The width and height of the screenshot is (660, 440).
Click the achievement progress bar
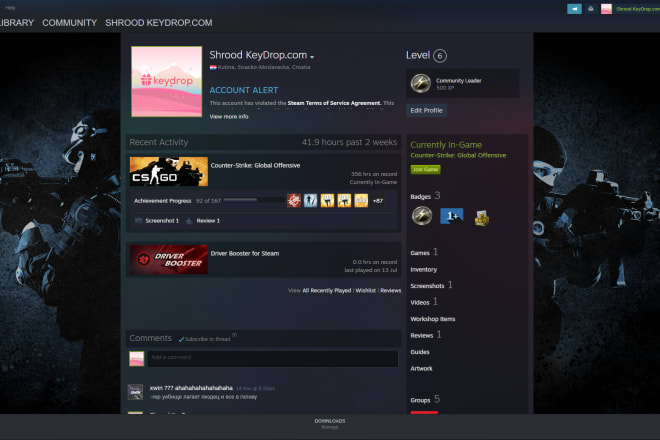(254, 200)
